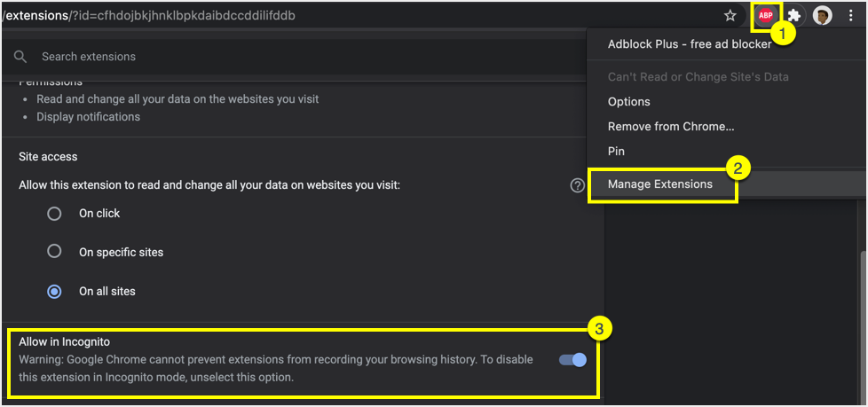Screen dimensions: 868x407
Task: Click Adblock Plus - free ad blocker entry
Action: (677, 44)
